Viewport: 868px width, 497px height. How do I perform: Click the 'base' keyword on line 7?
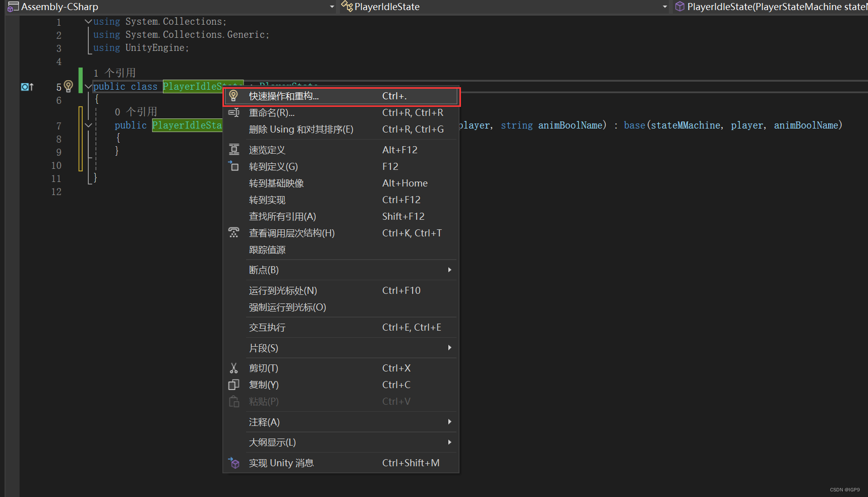click(x=634, y=126)
